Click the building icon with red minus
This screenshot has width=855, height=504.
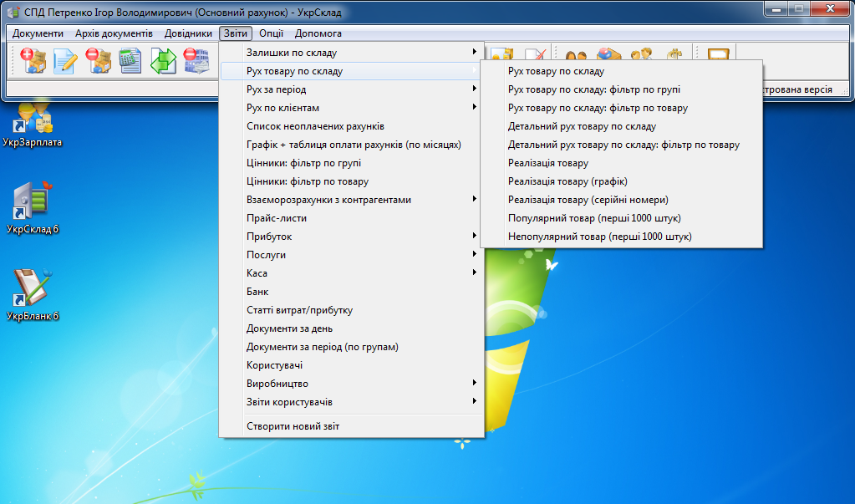pos(195,61)
